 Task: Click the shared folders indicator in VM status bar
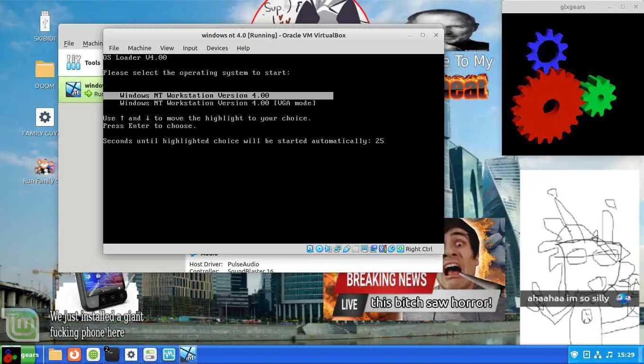click(x=355, y=249)
